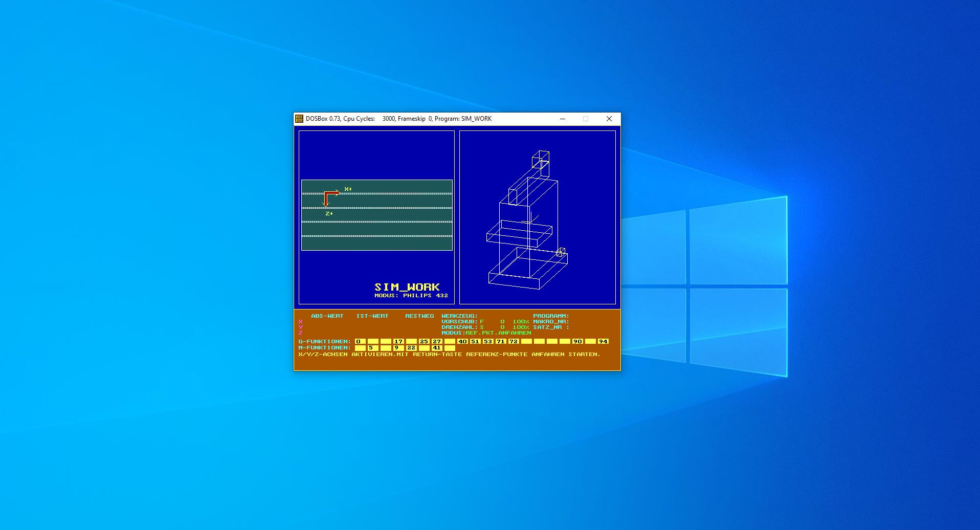980x530 pixels.
Task: Click the DOSBox icon in the title bar
Action: coord(299,119)
